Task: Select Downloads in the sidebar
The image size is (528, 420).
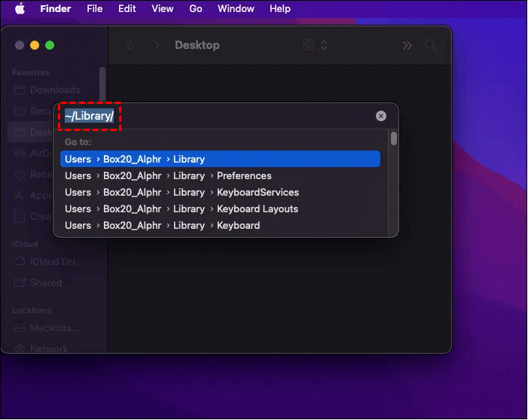Action: coord(47,90)
